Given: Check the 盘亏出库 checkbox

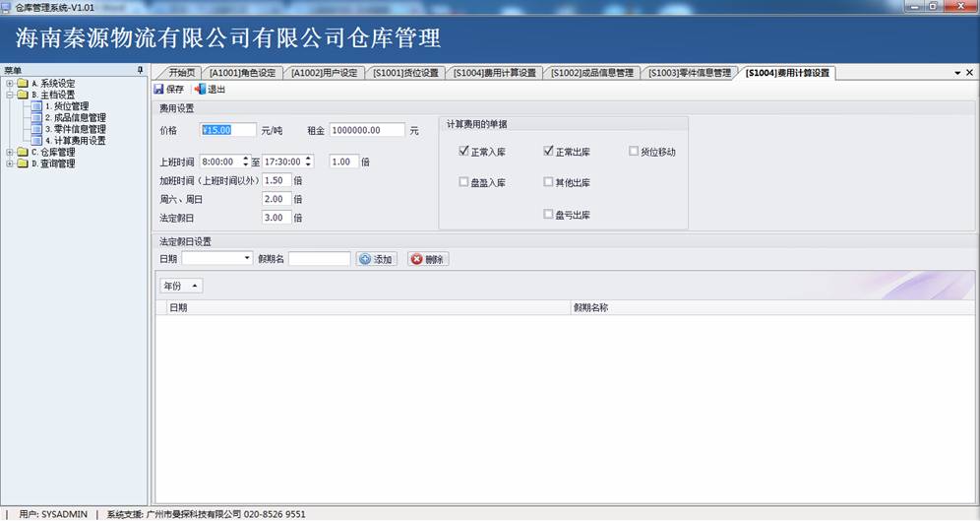Looking at the screenshot, I should (548, 214).
